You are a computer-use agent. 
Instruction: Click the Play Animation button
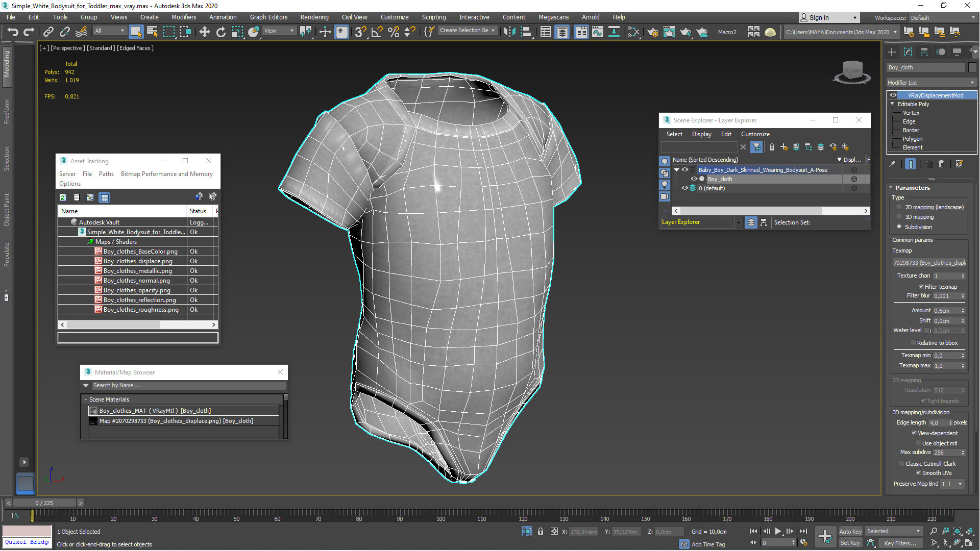[x=778, y=531]
